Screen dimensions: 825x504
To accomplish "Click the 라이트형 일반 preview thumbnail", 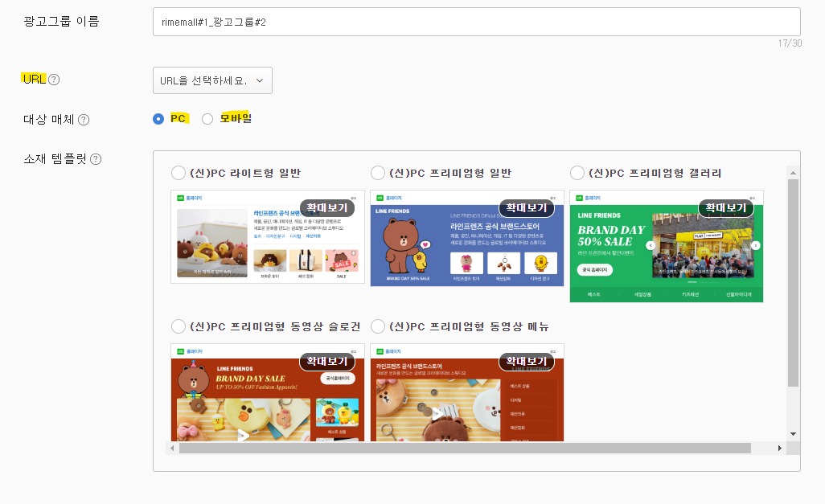I will [x=268, y=237].
